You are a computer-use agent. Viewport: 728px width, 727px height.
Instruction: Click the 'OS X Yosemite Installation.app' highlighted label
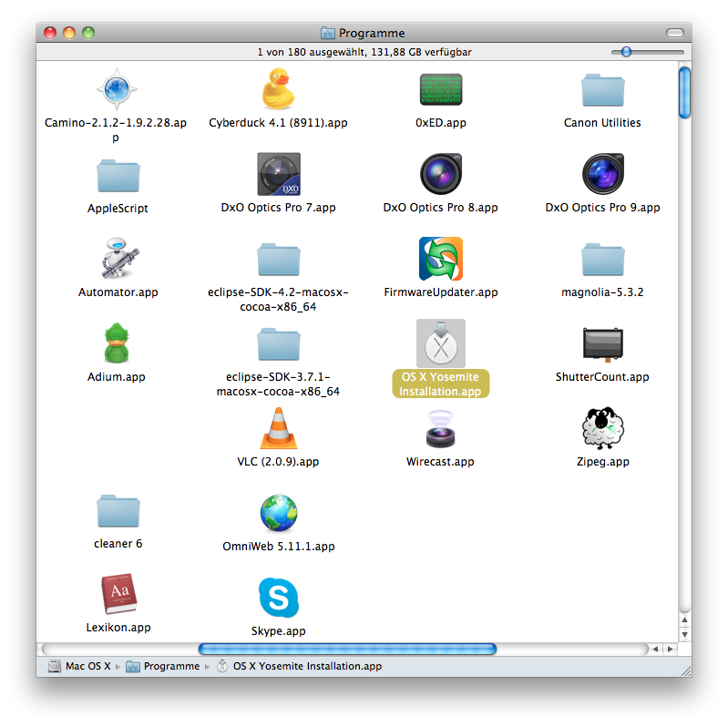pyautogui.click(x=441, y=384)
